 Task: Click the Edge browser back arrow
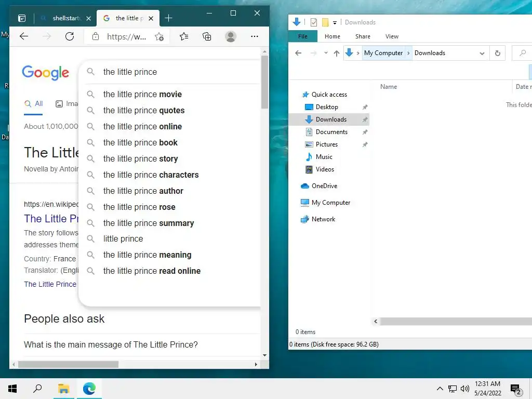(24, 36)
